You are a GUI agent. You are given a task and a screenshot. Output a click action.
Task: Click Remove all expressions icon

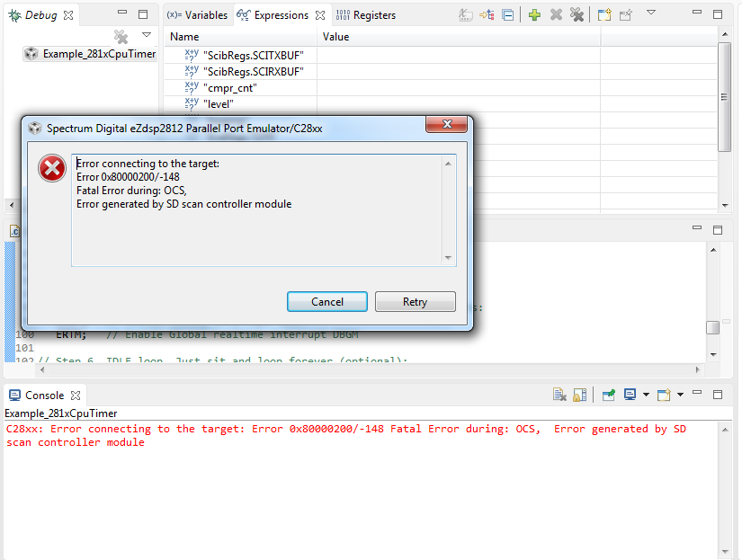[577, 15]
